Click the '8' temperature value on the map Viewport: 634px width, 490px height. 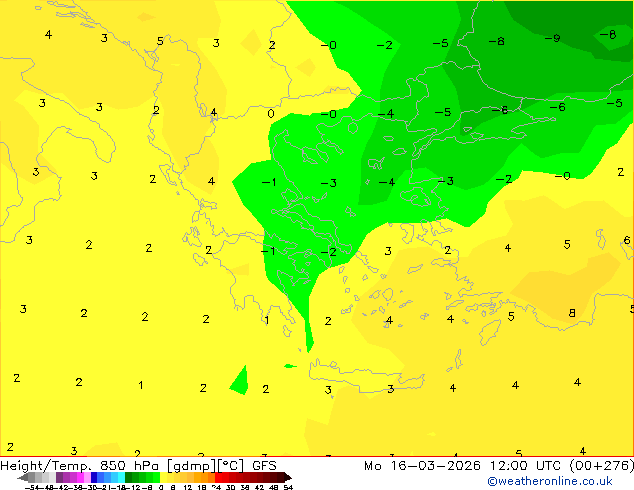click(x=572, y=313)
